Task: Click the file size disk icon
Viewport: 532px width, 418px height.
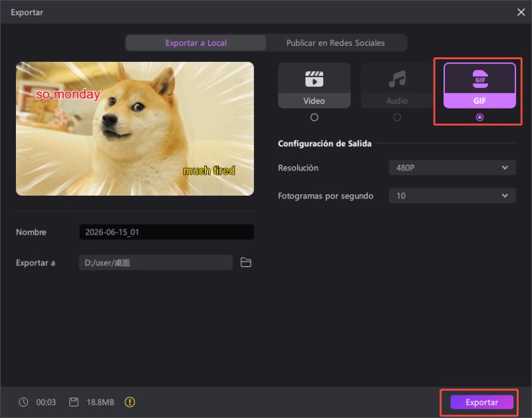Action: coord(74,402)
